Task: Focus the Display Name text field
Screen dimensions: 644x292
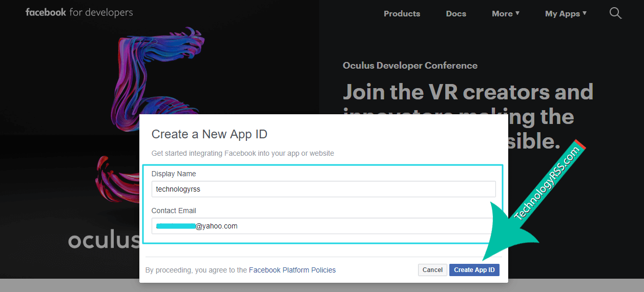Action: pos(323,189)
